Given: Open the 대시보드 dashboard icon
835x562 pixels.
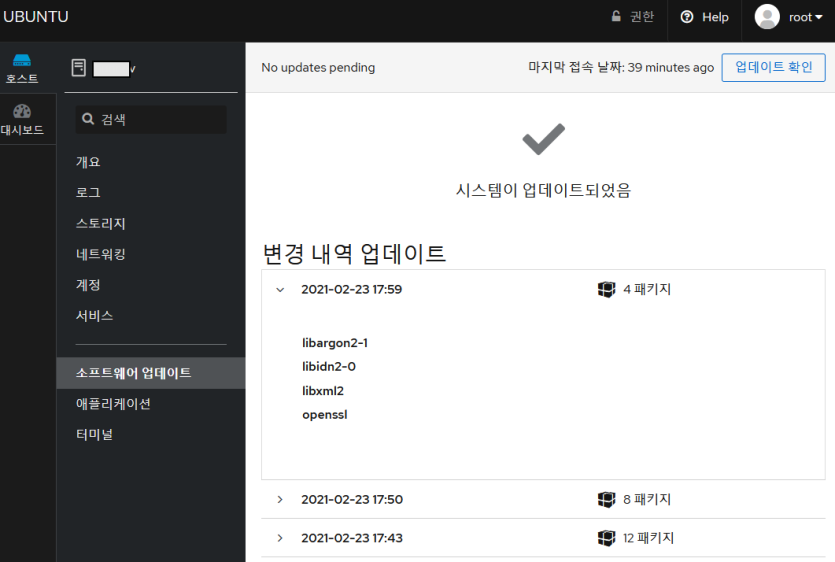Looking at the screenshot, I should [x=22, y=111].
